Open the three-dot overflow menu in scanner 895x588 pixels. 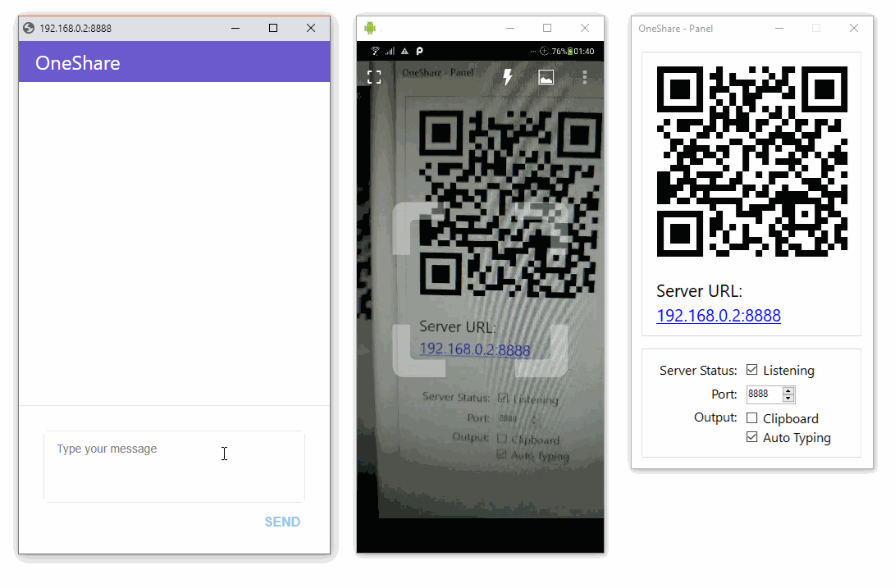584,77
